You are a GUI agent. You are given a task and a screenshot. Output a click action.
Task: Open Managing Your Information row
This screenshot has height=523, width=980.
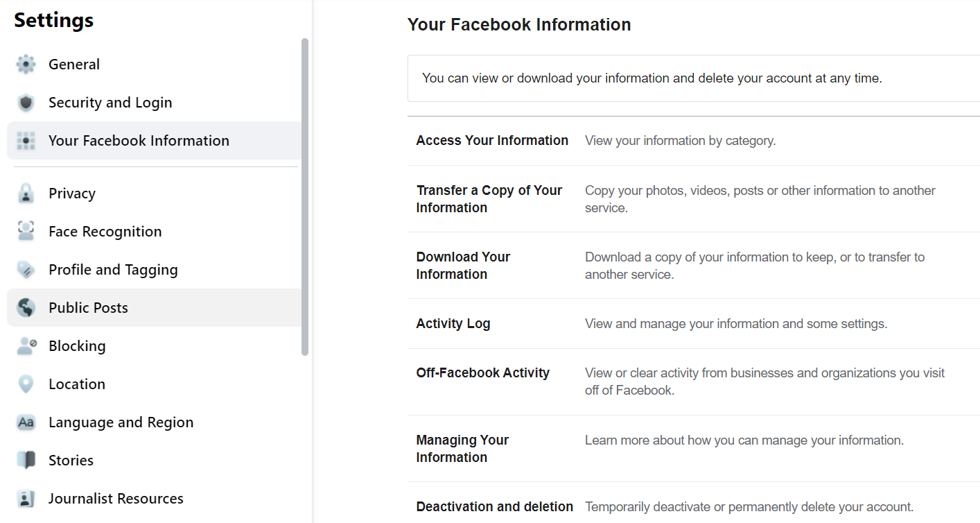[694, 449]
